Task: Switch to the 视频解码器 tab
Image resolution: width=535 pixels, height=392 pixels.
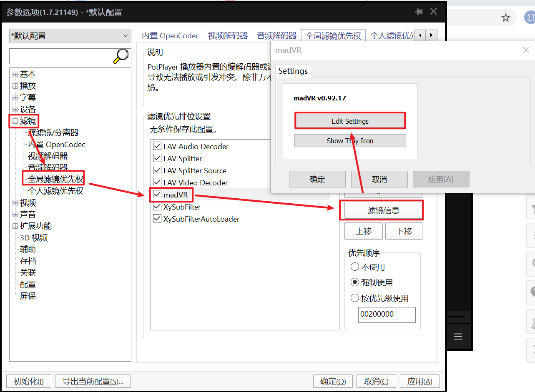Action: [228, 36]
